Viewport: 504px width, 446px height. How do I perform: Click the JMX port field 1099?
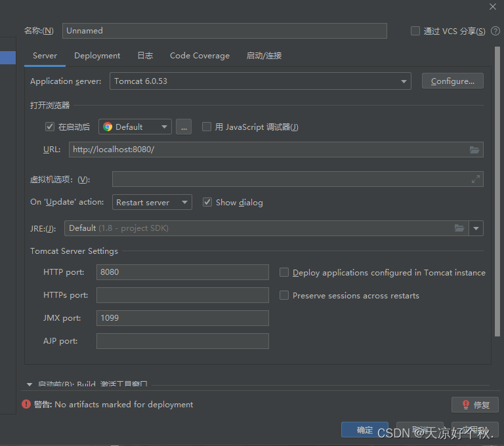point(182,318)
